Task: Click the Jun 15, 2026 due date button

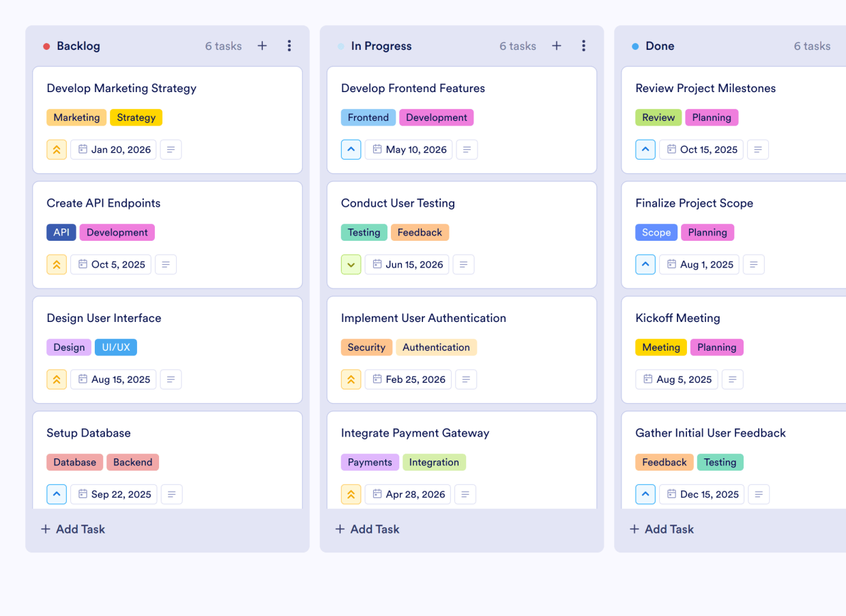Action: pyautogui.click(x=407, y=264)
